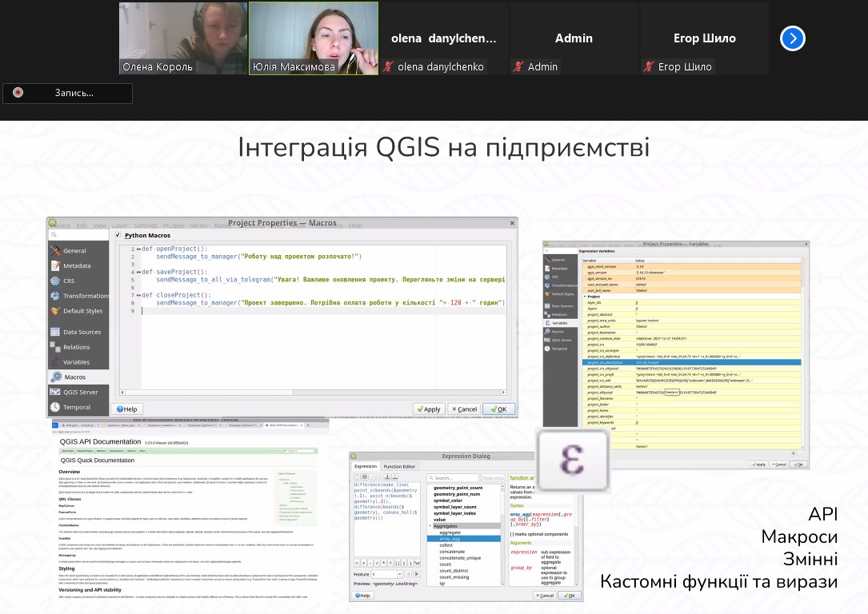The image size is (868, 614).
Task: Switch to the Function Editor tab
Action: click(399, 466)
